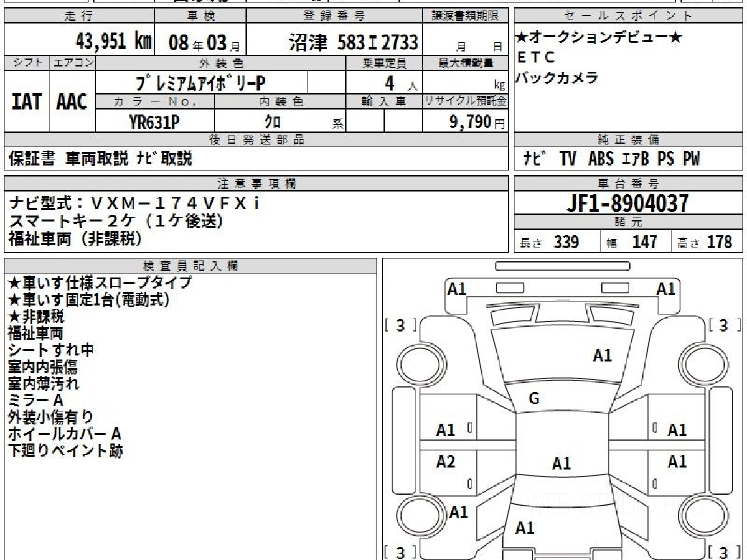Select ★車いす仕様スロープタイプ inspector note
This screenshot has height=560, width=747.
(100, 282)
